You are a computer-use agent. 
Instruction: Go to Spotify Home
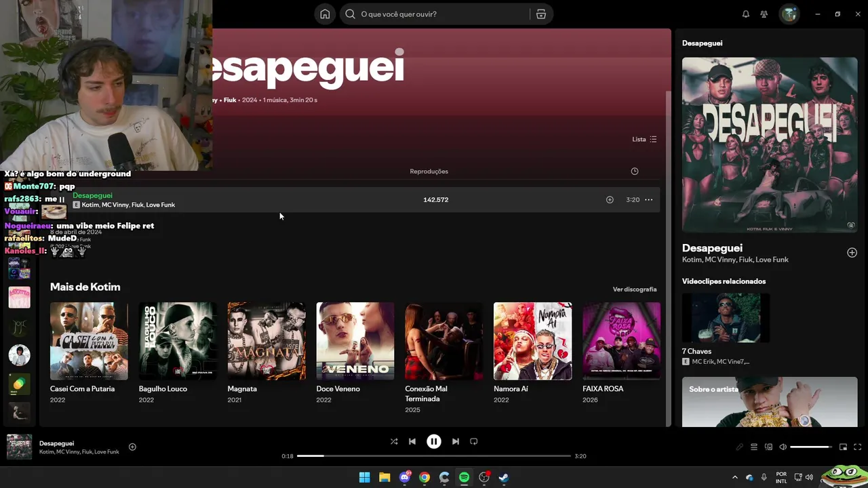[325, 14]
